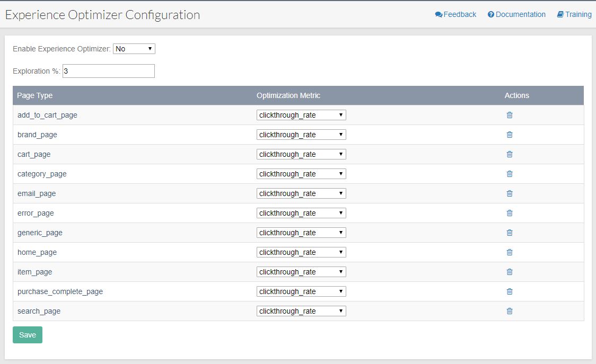The width and height of the screenshot is (596, 364).
Task: Expand optimization metric dropdown for item_page
Action: tap(301, 272)
